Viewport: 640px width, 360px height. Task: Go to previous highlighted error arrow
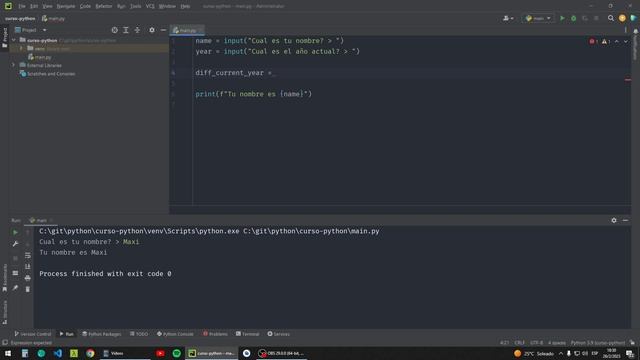pos(617,42)
